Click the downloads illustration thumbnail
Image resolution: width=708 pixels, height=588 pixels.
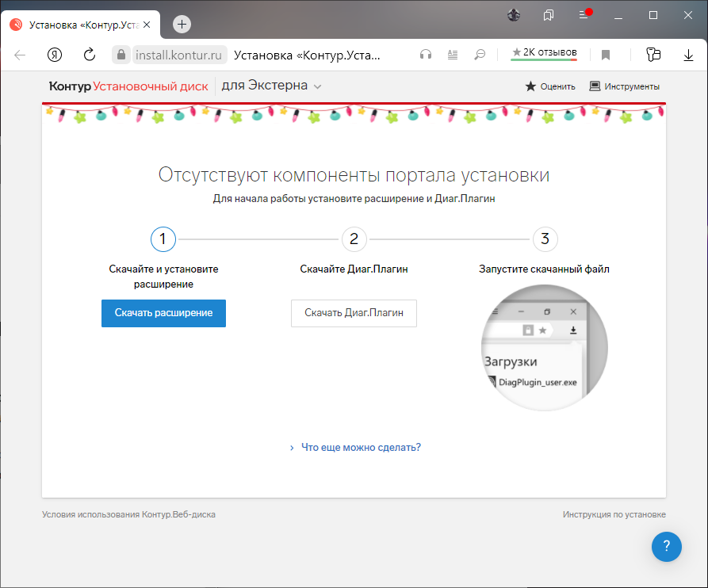[544, 347]
